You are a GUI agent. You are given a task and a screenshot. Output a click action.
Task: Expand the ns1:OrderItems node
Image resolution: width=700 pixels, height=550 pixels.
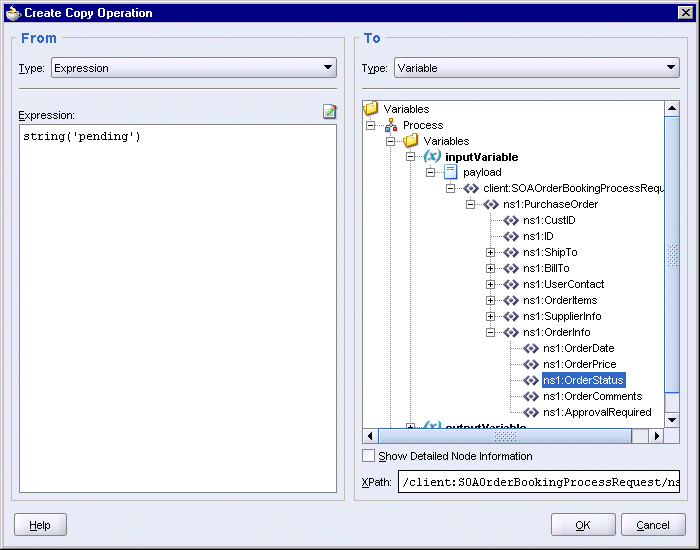(491, 301)
